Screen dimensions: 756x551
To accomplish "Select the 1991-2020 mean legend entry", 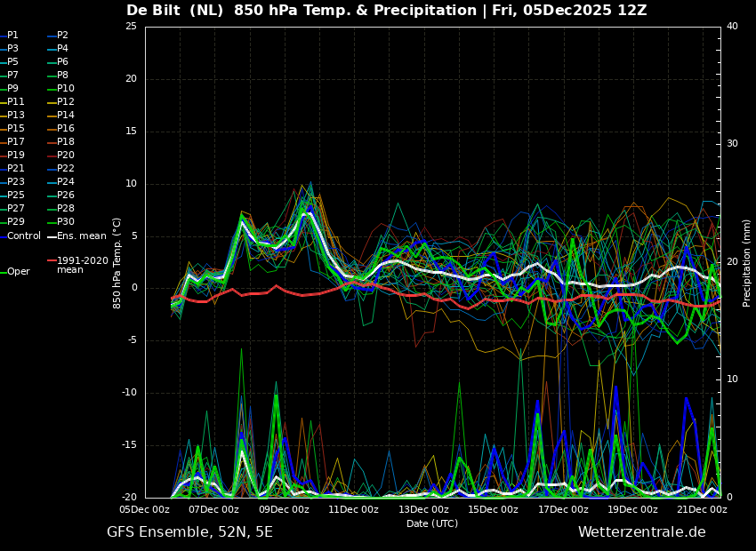I will [82, 265].
